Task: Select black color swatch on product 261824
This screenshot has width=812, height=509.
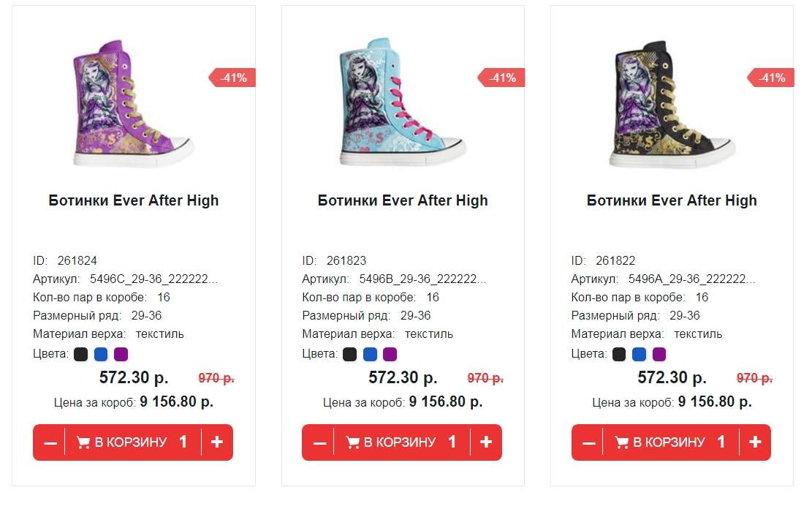Action: pyautogui.click(x=81, y=355)
